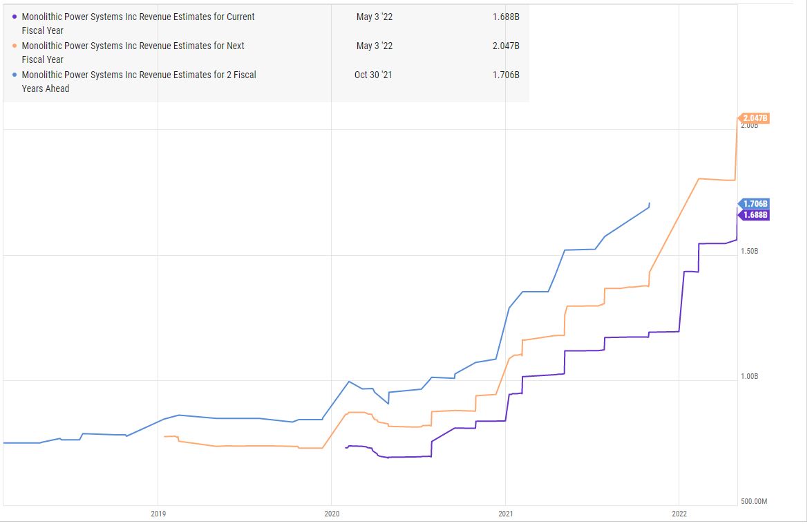This screenshot has height=524, width=812.
Task: Click the 2.047B value in the legend table
Action: pos(506,46)
